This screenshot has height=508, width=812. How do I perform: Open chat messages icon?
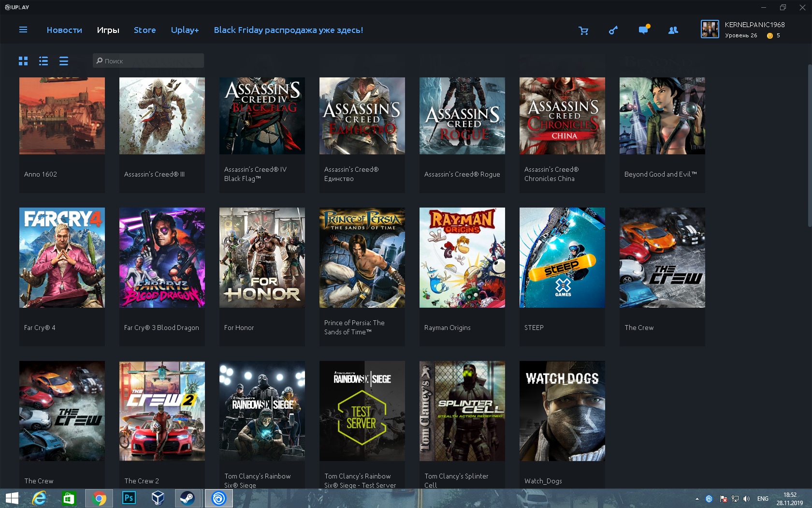[x=643, y=30]
